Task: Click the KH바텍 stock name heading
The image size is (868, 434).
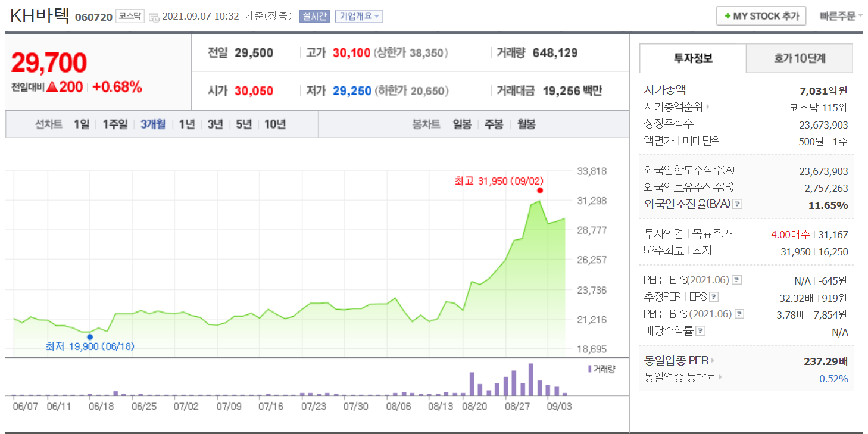Action: pyautogui.click(x=40, y=15)
